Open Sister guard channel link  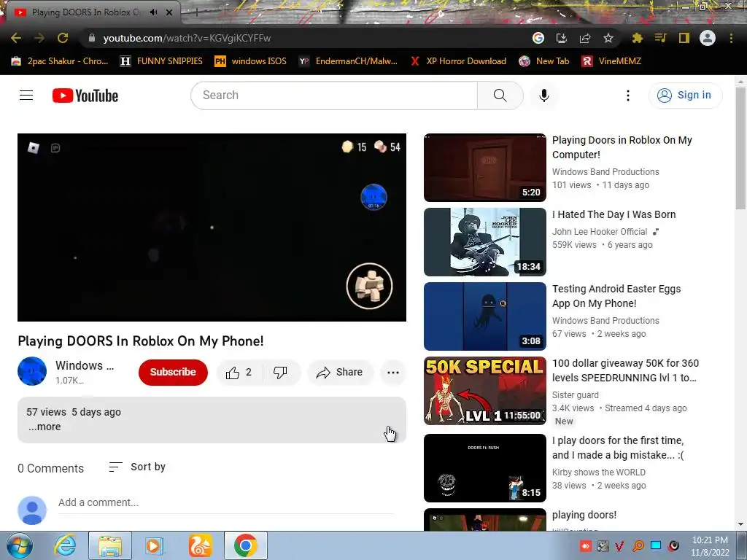click(576, 394)
